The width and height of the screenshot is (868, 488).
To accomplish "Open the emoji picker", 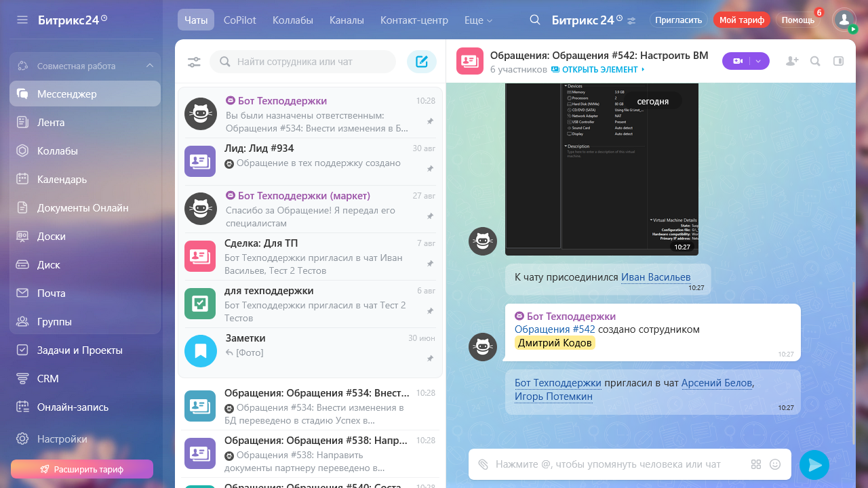I will click(x=775, y=464).
